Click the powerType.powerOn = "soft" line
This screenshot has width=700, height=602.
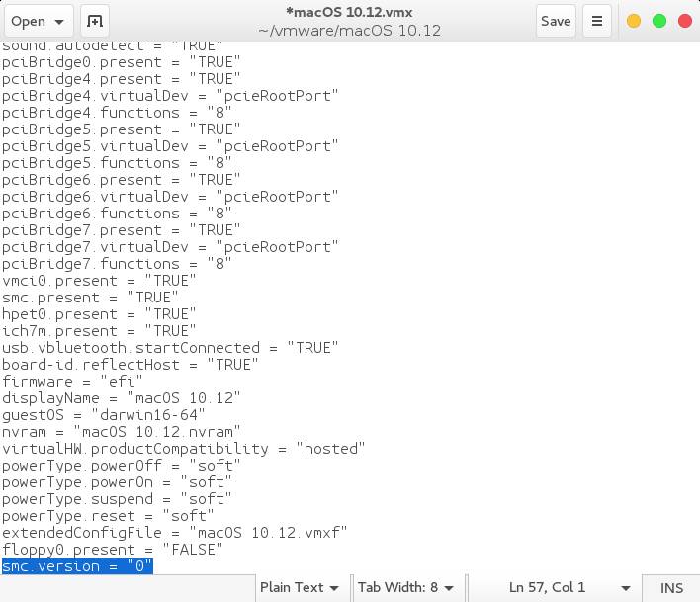[117, 482]
